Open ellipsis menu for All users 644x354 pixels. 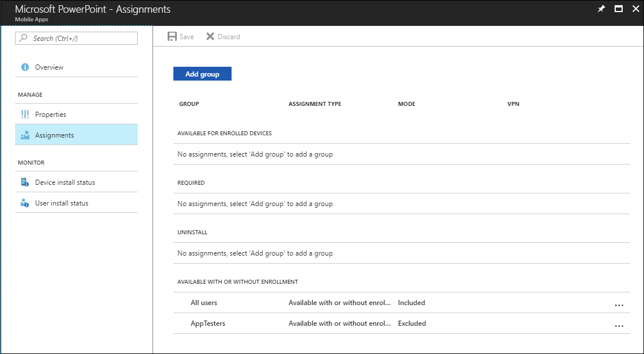619,305
